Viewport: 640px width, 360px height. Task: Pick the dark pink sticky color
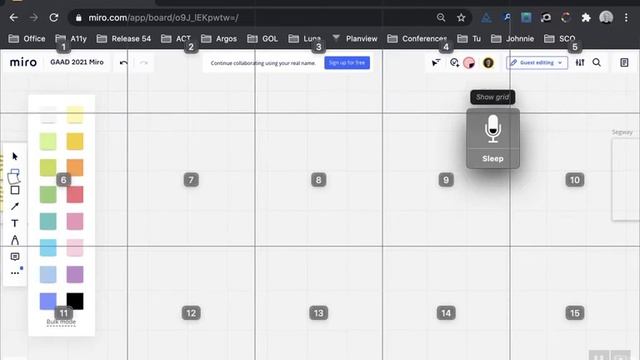click(75, 221)
